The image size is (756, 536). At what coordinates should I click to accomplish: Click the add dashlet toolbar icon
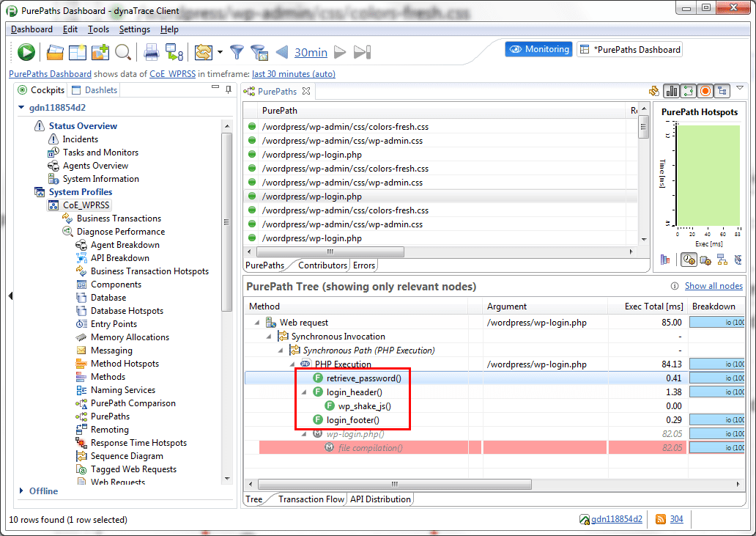click(100, 52)
